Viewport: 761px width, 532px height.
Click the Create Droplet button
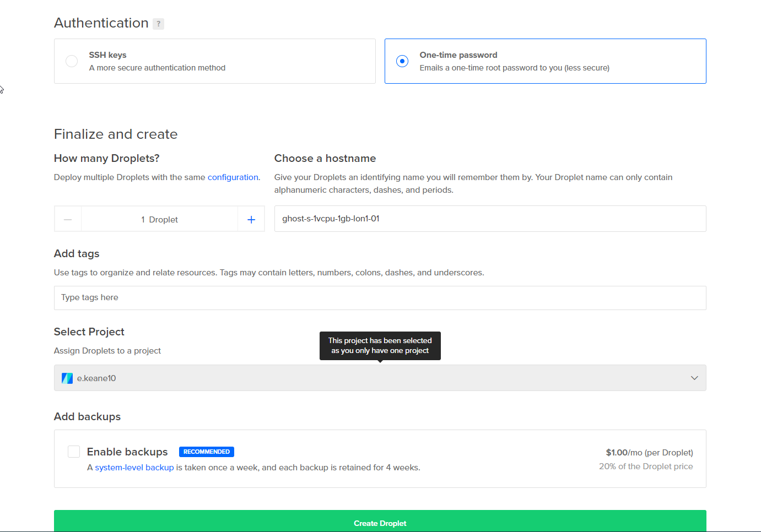pyautogui.click(x=380, y=522)
